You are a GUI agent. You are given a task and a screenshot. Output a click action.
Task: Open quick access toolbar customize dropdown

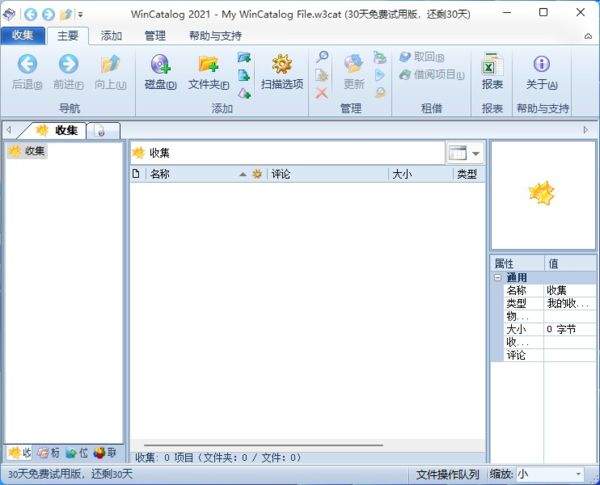click(x=81, y=15)
